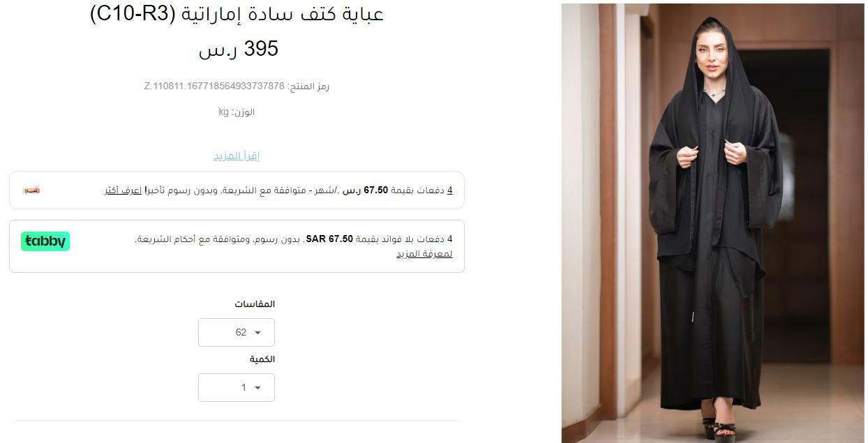Click the المقاسات label
This screenshot has height=443, width=868.
255,304
